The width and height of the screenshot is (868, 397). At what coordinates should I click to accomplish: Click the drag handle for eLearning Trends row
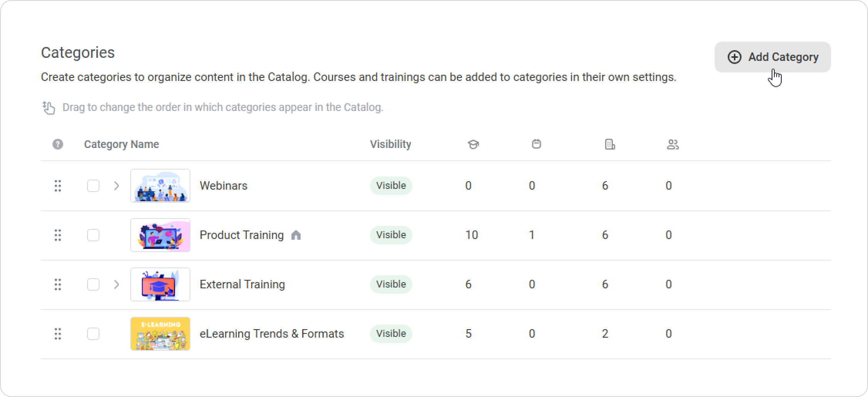pyautogui.click(x=58, y=334)
